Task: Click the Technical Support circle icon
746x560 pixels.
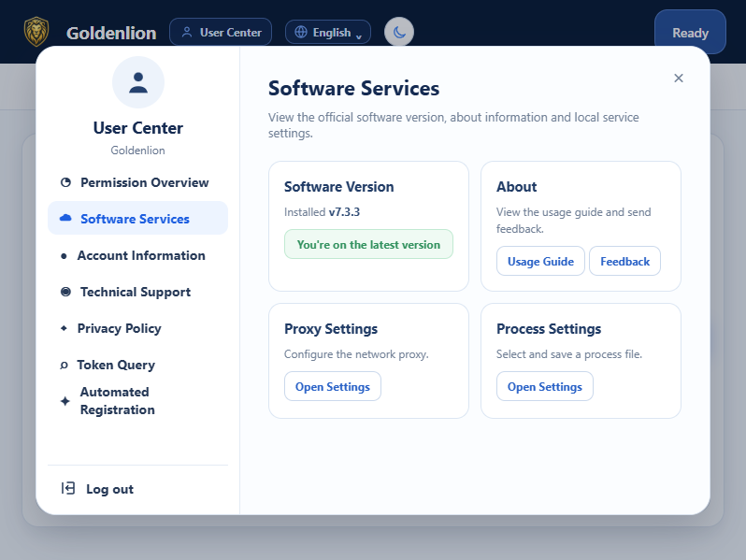Action: (65, 292)
